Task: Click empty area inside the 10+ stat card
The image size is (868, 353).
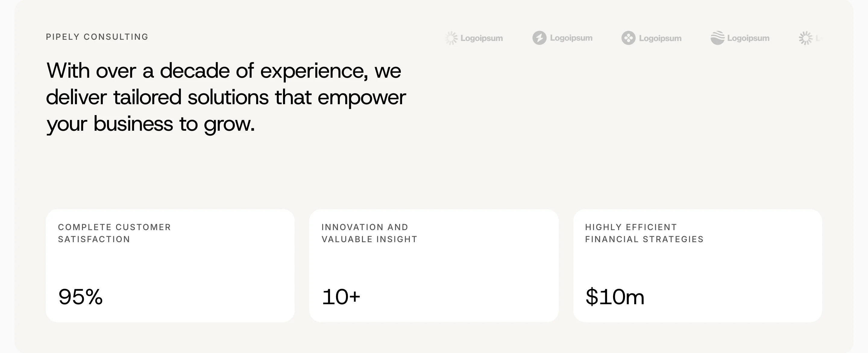Action: point(472,270)
